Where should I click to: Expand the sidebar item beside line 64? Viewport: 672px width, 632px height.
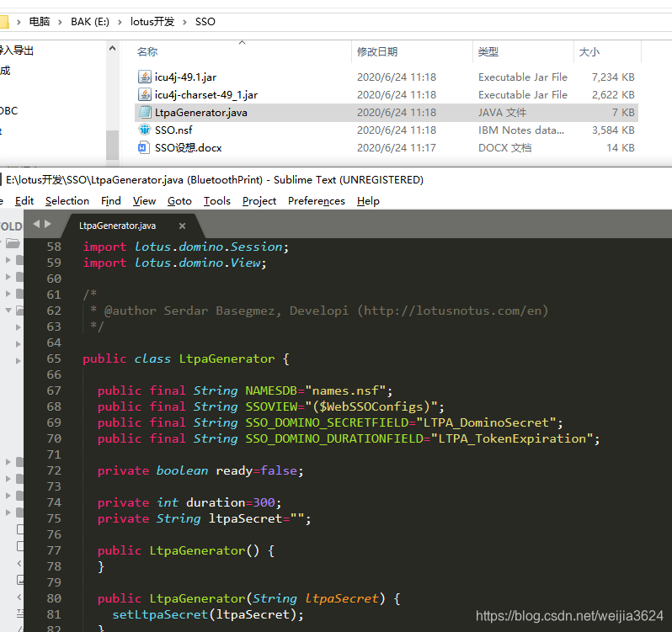pos(18,344)
